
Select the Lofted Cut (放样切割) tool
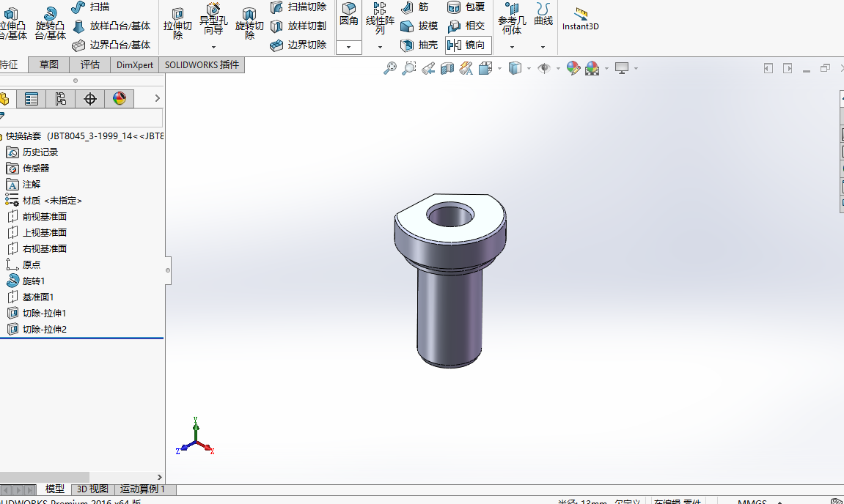coord(298,26)
